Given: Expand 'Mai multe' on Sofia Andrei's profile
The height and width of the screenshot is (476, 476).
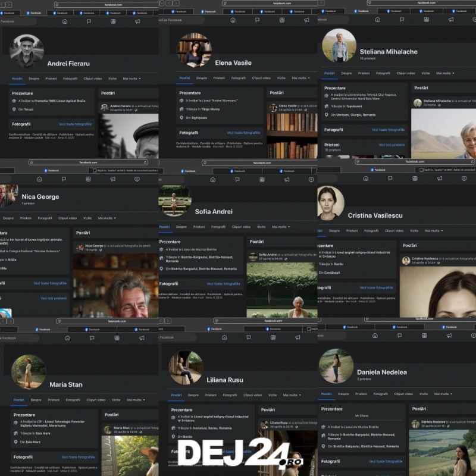Looking at the screenshot, I should click(x=281, y=227).
